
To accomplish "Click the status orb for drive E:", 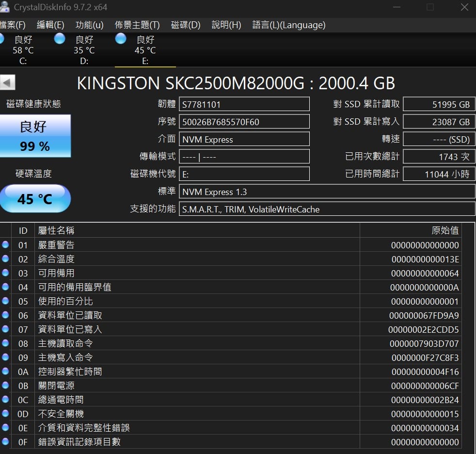I will point(121,39).
